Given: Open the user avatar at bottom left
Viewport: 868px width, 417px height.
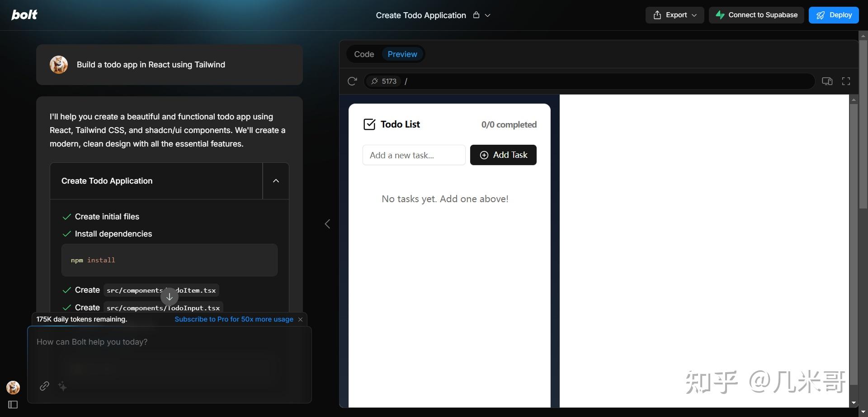Looking at the screenshot, I should coord(13,387).
